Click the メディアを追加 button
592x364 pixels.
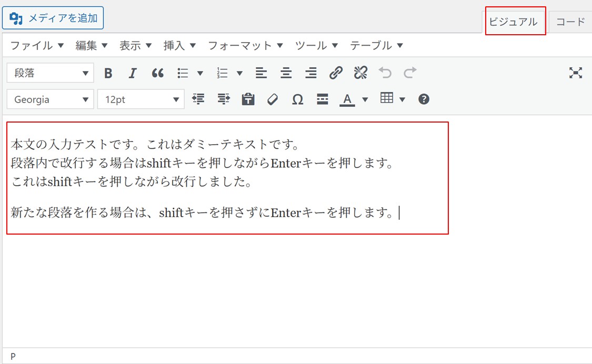[x=53, y=18]
